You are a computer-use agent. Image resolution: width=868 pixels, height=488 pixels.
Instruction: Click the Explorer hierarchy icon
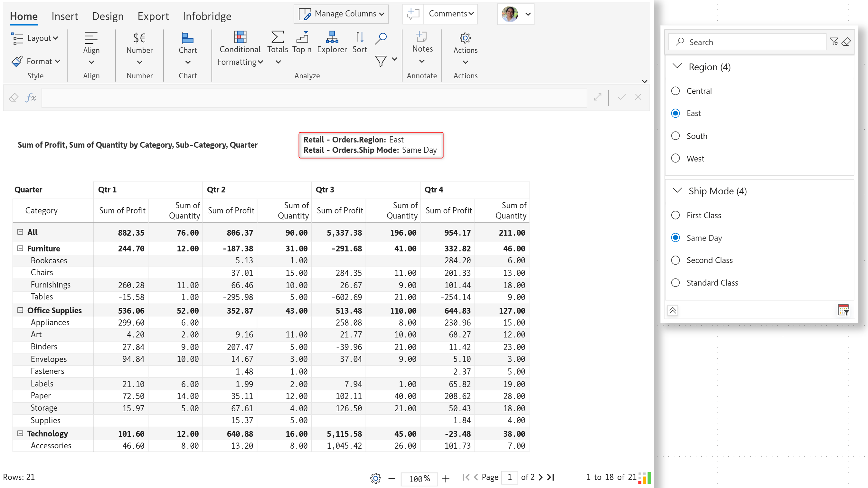coord(332,38)
